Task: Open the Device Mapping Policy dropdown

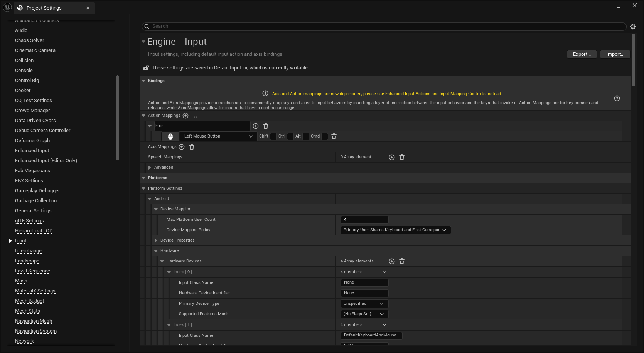Action: click(395, 230)
